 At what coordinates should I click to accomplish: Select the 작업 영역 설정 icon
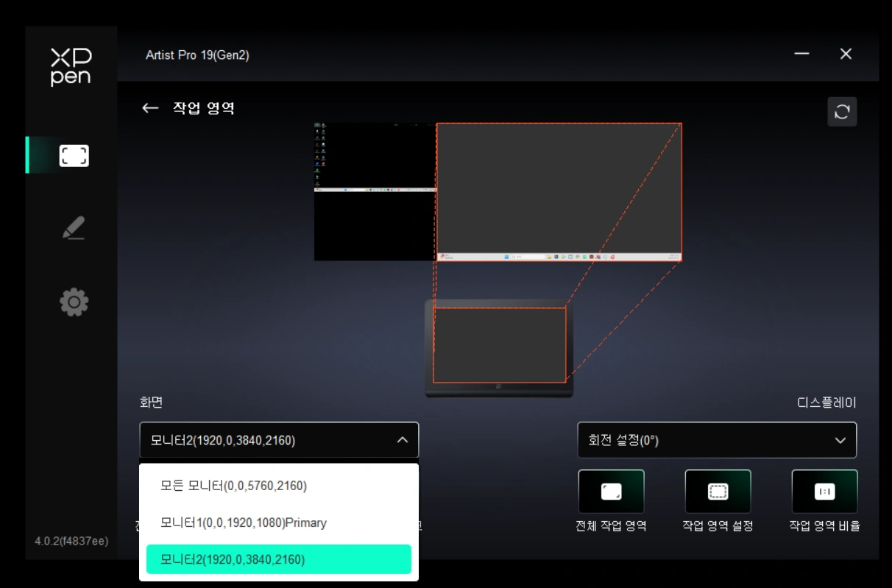718,492
